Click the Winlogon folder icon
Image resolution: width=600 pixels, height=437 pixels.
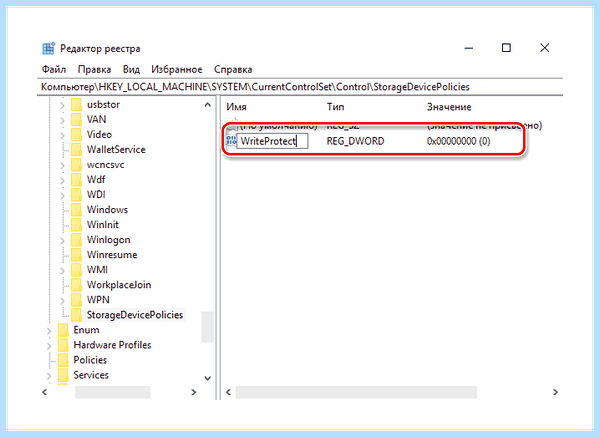point(77,240)
